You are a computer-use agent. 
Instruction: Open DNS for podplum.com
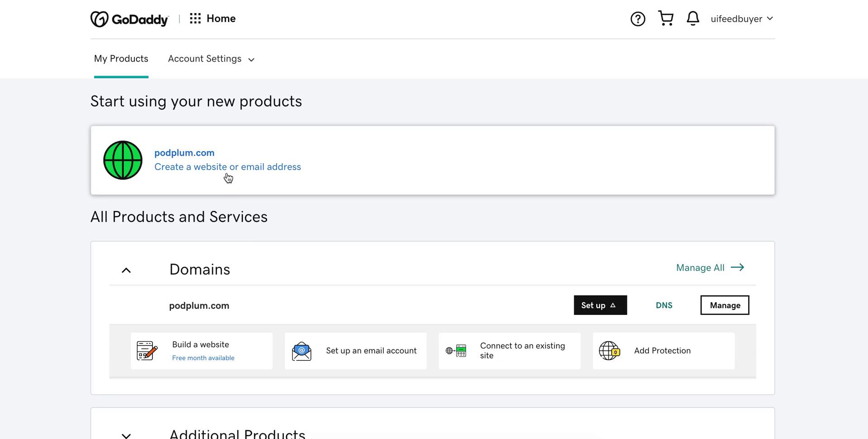tap(664, 305)
